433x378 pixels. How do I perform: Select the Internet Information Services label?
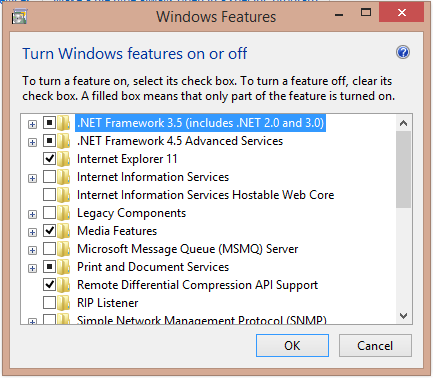[153, 177]
